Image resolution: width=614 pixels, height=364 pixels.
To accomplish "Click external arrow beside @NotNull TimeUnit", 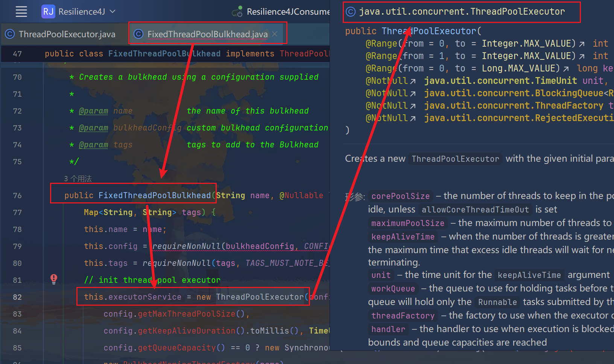I will (x=413, y=81).
